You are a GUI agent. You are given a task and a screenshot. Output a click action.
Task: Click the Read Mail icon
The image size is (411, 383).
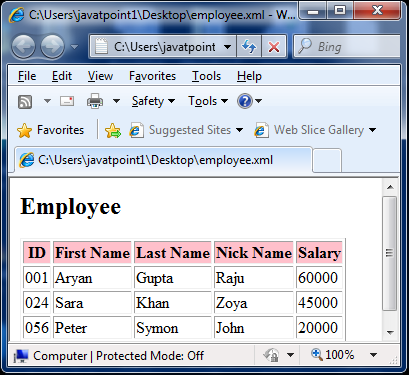[x=67, y=101]
